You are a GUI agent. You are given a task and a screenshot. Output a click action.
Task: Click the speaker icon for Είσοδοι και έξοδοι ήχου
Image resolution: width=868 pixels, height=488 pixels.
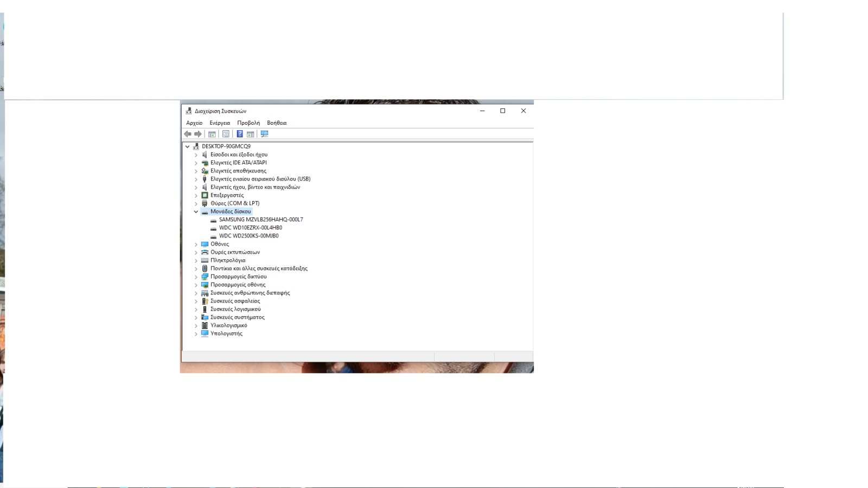coord(205,155)
